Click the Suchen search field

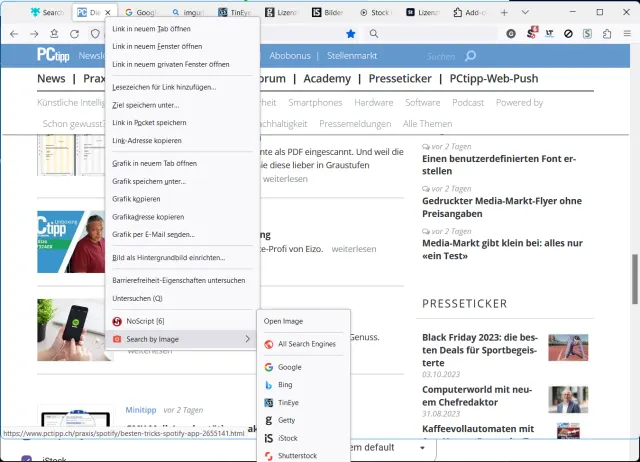tap(441, 56)
